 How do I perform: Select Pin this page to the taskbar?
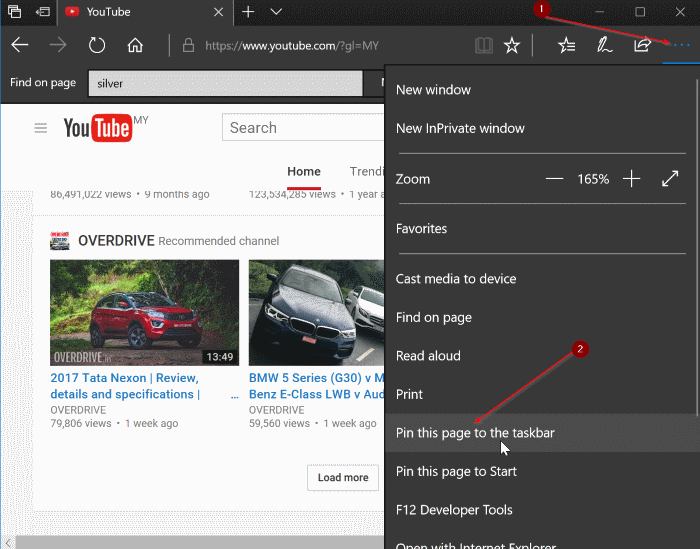[x=541, y=433]
